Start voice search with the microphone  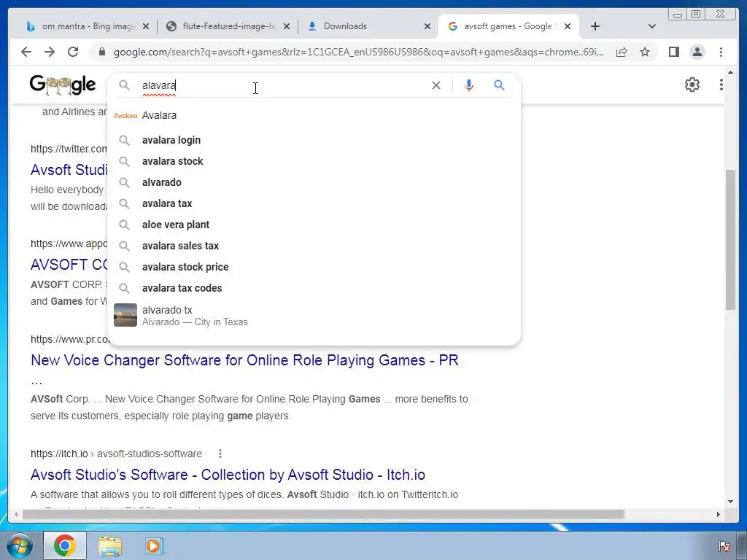coord(469,85)
